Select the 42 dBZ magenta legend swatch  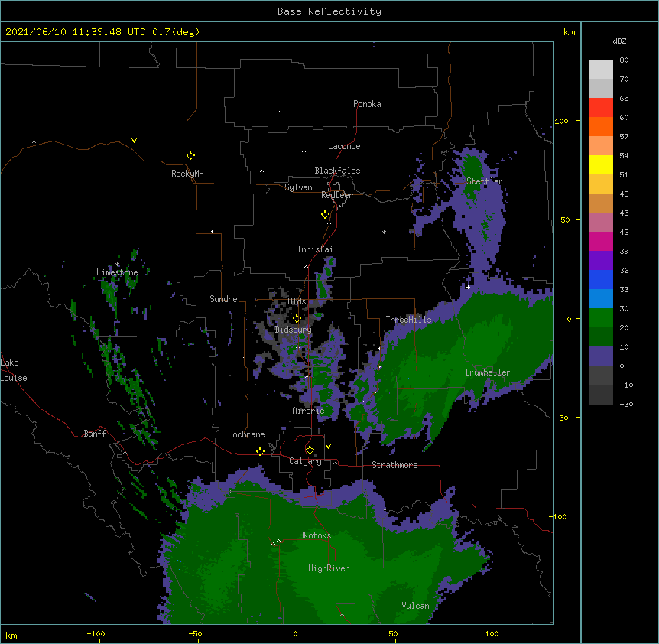click(x=601, y=241)
